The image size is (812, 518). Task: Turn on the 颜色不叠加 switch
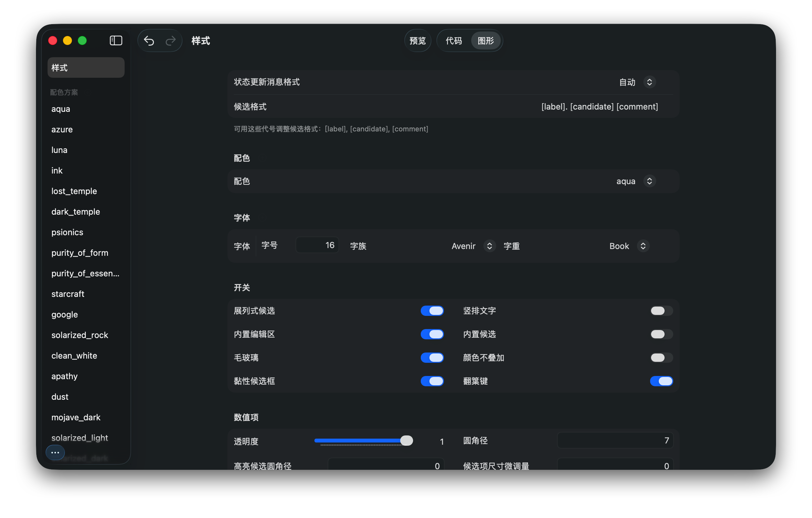(661, 358)
